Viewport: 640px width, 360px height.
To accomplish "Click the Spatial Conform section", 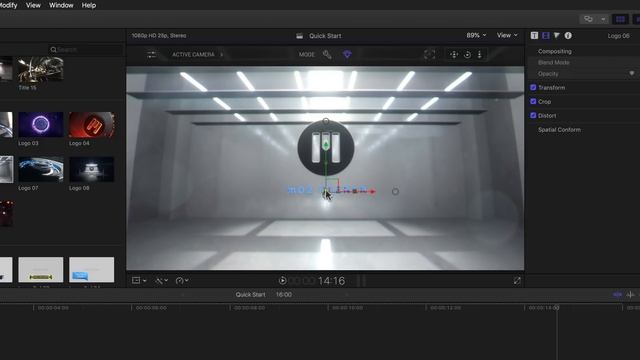I will coord(559,129).
